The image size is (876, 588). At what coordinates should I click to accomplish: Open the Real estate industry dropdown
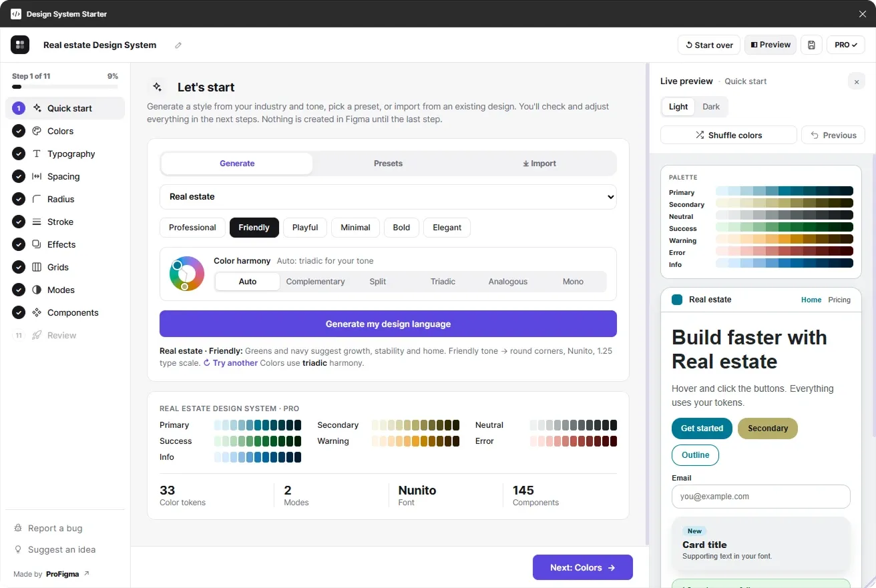(388, 197)
